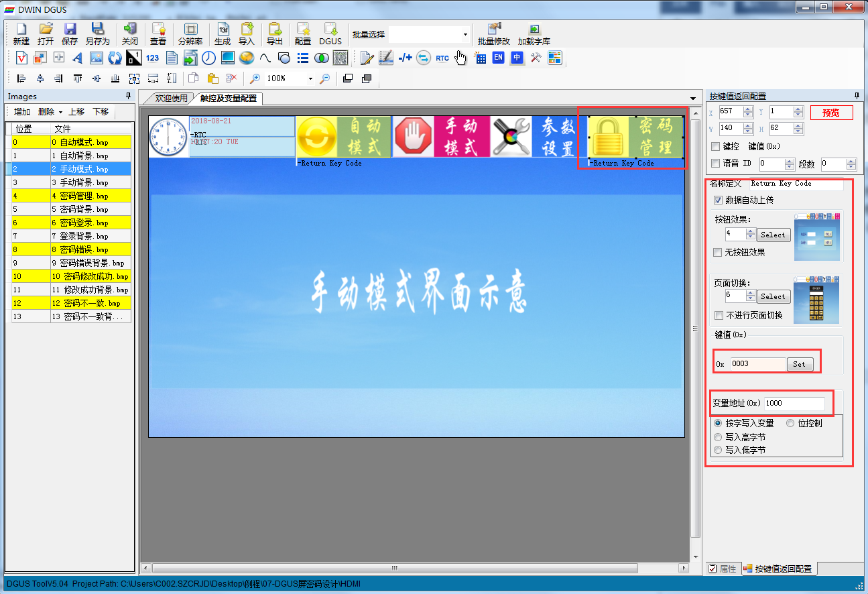This screenshot has width=868, height=594.
Task: Click 下移 to move image down
Action: coord(101,112)
